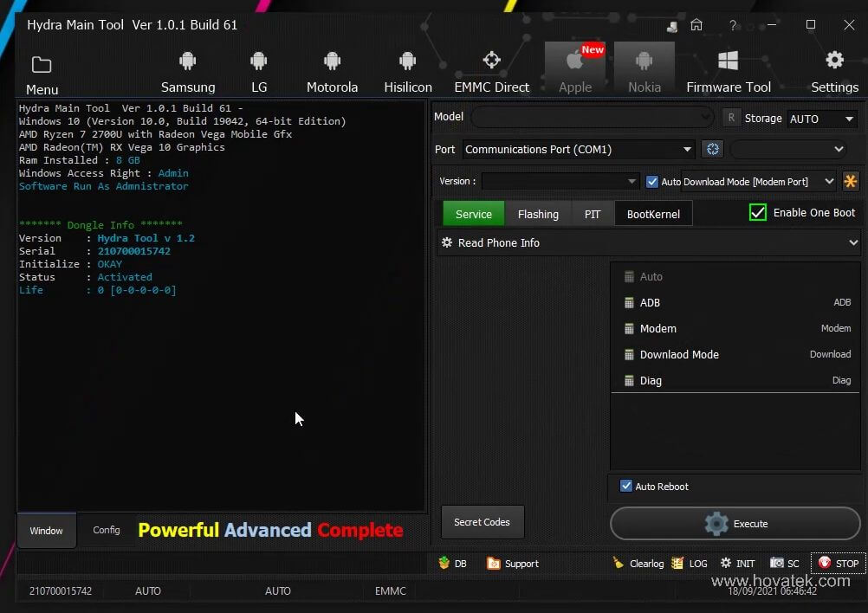Viewport: 868px width, 613px height.
Task: Open Settings gear in top toolbar
Action: click(834, 61)
